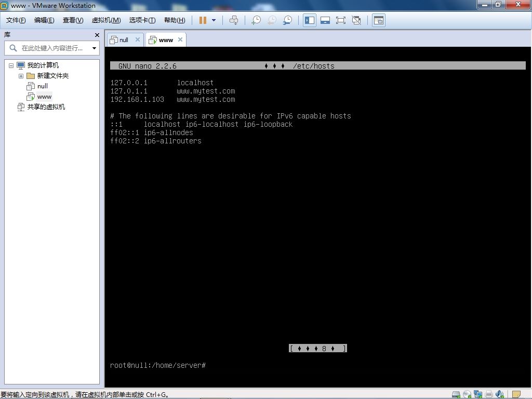Collapse the 我的计算机 tree node
This screenshot has height=399, width=532.
coord(11,65)
